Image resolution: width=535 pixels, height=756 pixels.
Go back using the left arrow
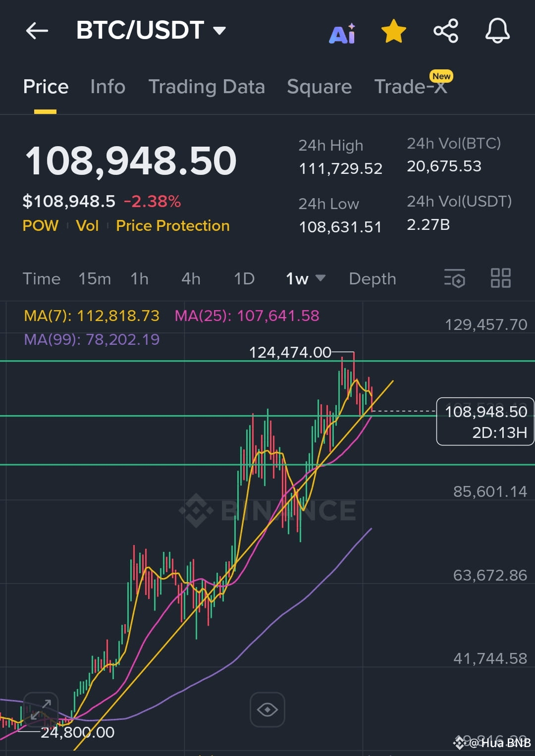coord(37,31)
